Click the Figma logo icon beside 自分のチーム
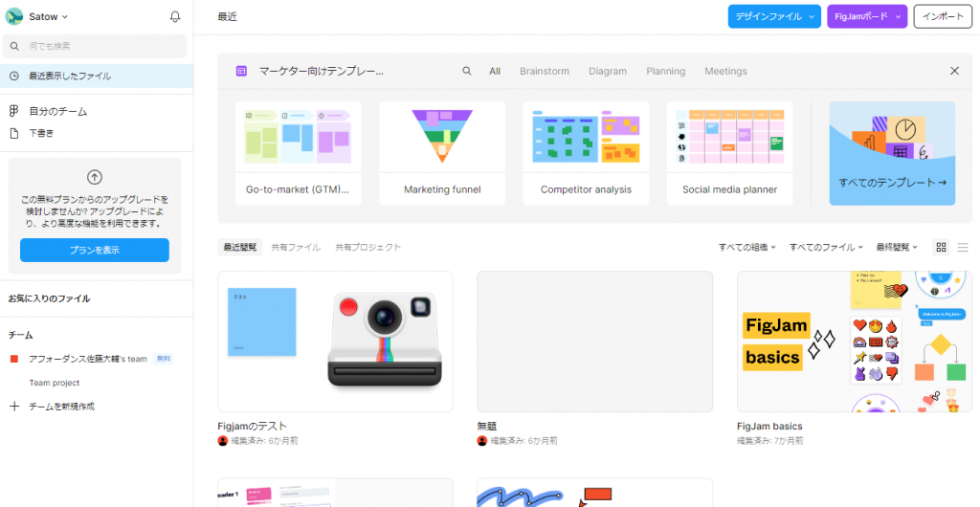The width and height of the screenshot is (980, 507). (x=14, y=112)
